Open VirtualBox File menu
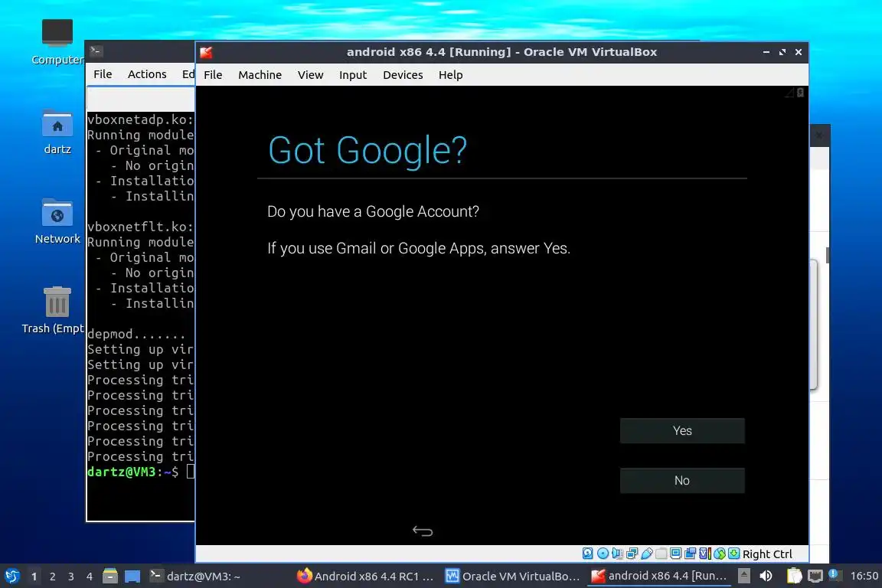 (213, 75)
